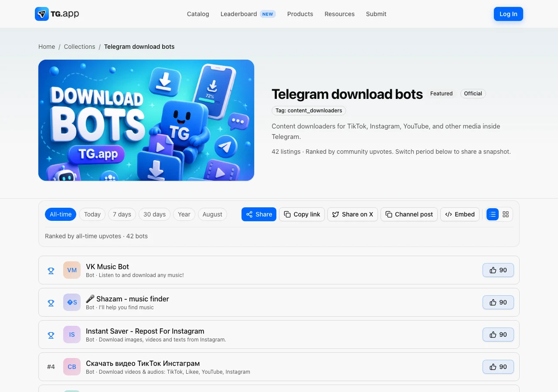Open VK Music Bot listing title
This screenshot has width=558, height=392.
point(107,267)
